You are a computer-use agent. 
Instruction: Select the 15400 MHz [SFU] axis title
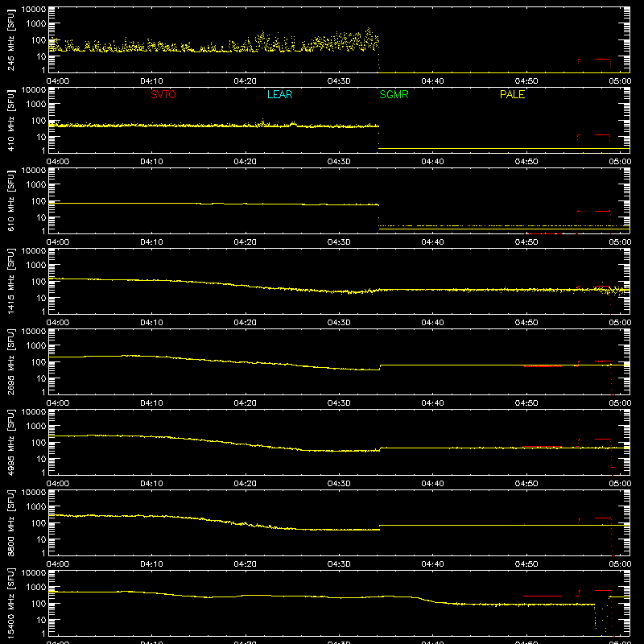(x=10, y=603)
